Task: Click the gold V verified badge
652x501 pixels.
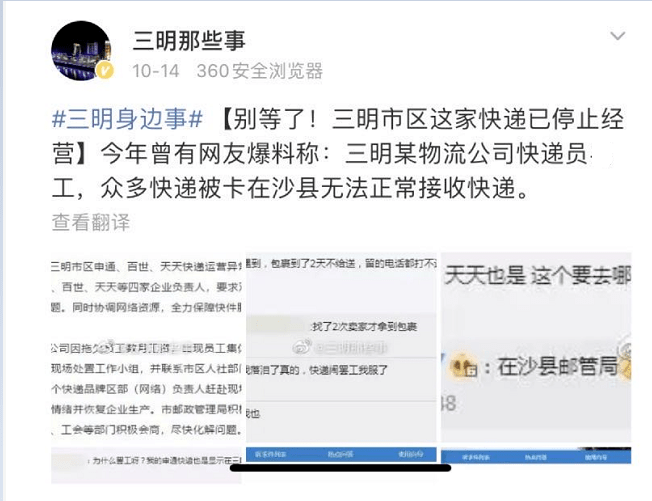Action: 104,70
